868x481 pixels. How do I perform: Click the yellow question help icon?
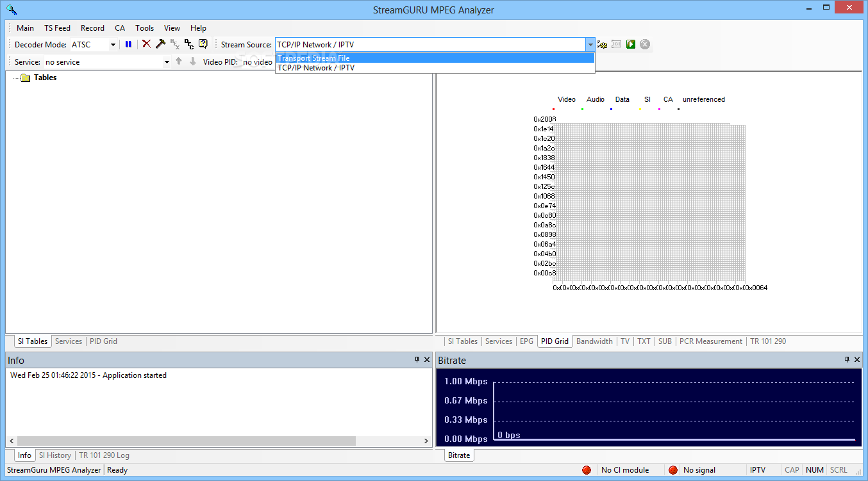click(x=203, y=44)
